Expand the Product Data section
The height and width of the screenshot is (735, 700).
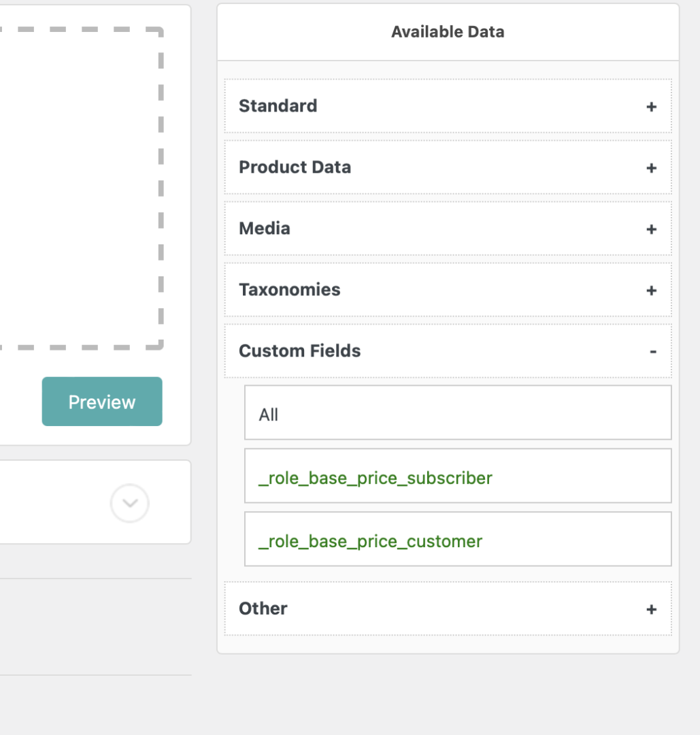pos(448,167)
